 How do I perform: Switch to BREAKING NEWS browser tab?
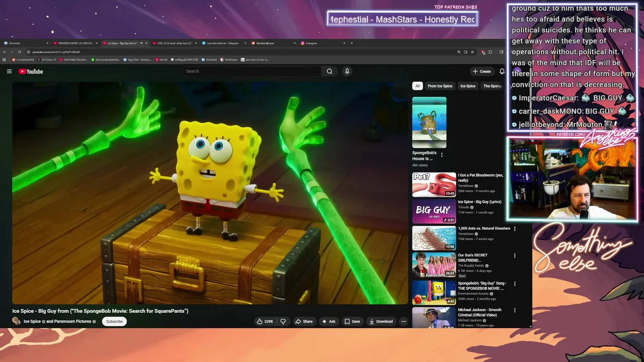75,43
